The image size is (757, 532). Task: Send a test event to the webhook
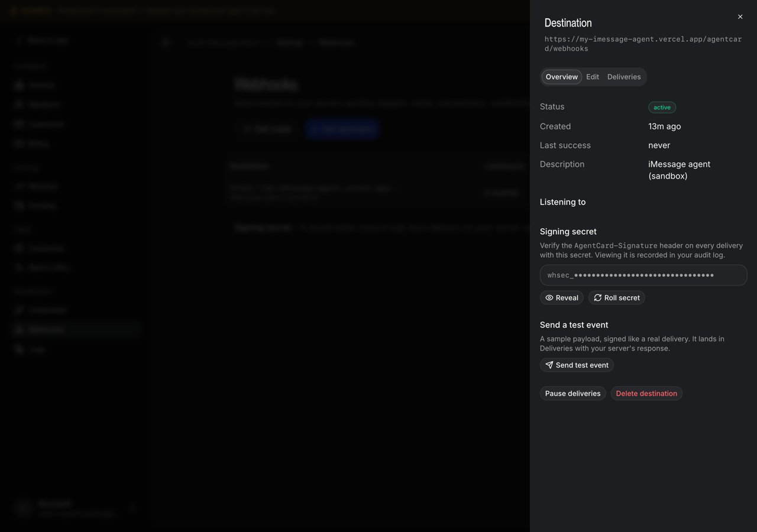coord(577,365)
